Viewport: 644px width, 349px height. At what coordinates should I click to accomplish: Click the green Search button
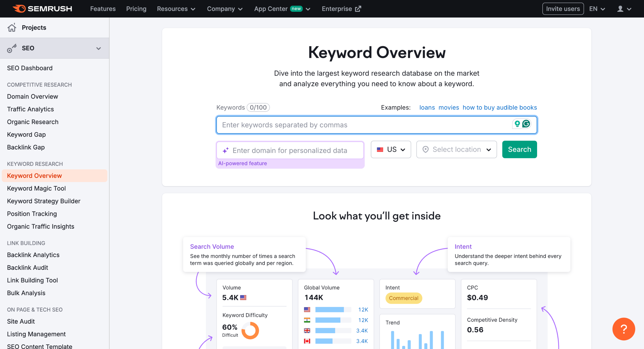click(519, 149)
